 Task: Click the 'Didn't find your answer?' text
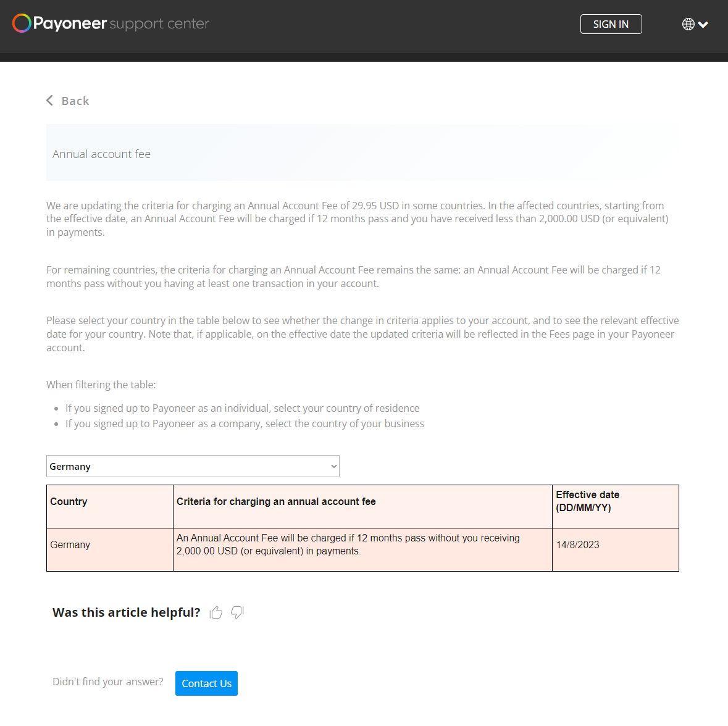tap(107, 682)
